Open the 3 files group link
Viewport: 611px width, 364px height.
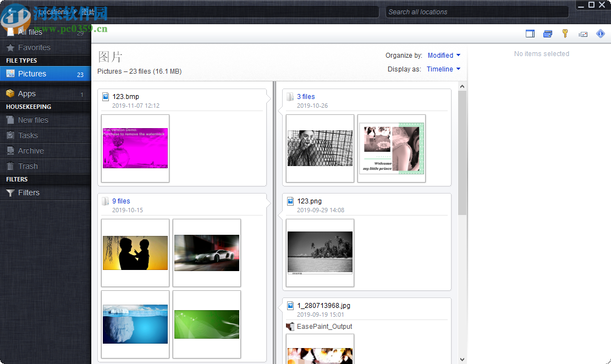[x=306, y=97]
